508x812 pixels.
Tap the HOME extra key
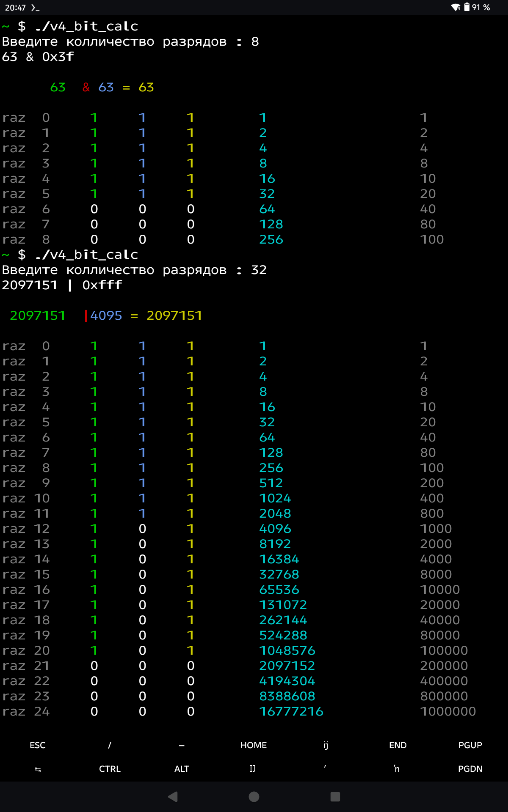[x=254, y=745]
